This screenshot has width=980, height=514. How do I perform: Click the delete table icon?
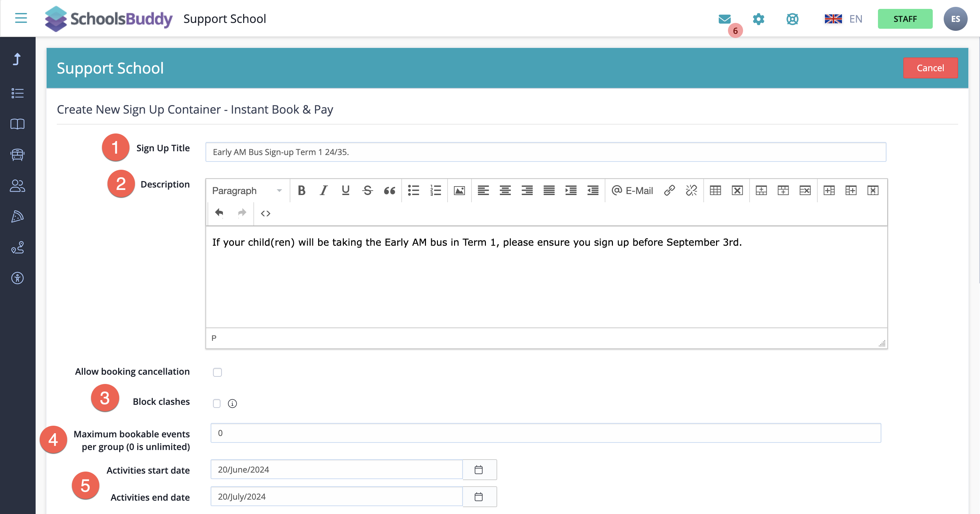point(737,191)
